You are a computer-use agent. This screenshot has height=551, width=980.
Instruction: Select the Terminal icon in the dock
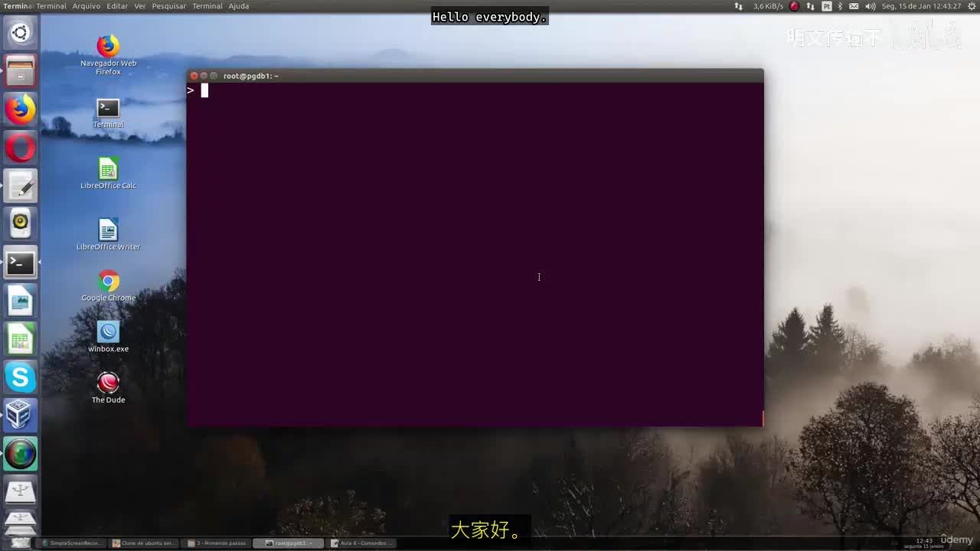(x=20, y=263)
